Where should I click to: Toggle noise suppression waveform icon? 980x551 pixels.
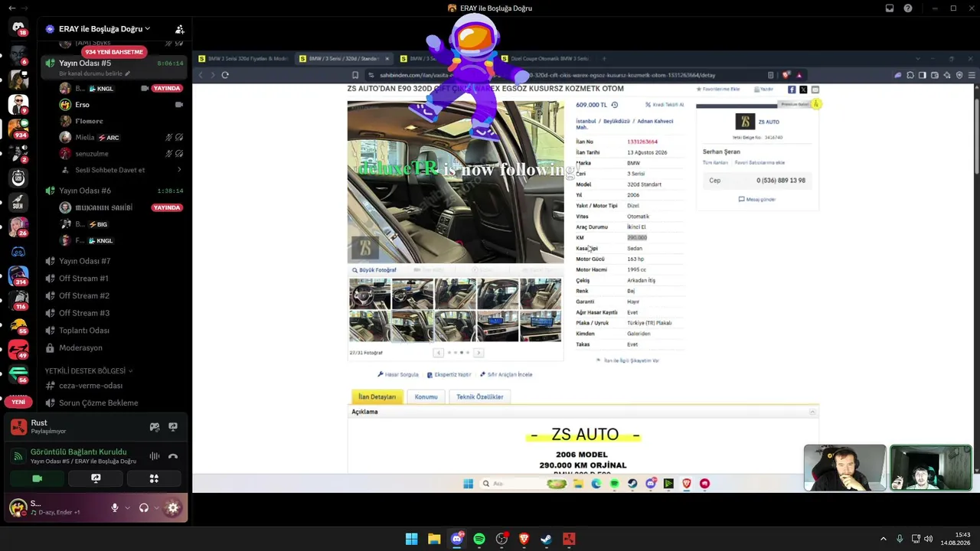point(155,456)
